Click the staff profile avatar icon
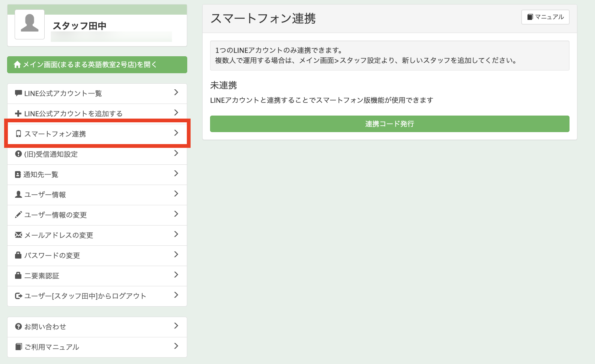 [x=30, y=24]
